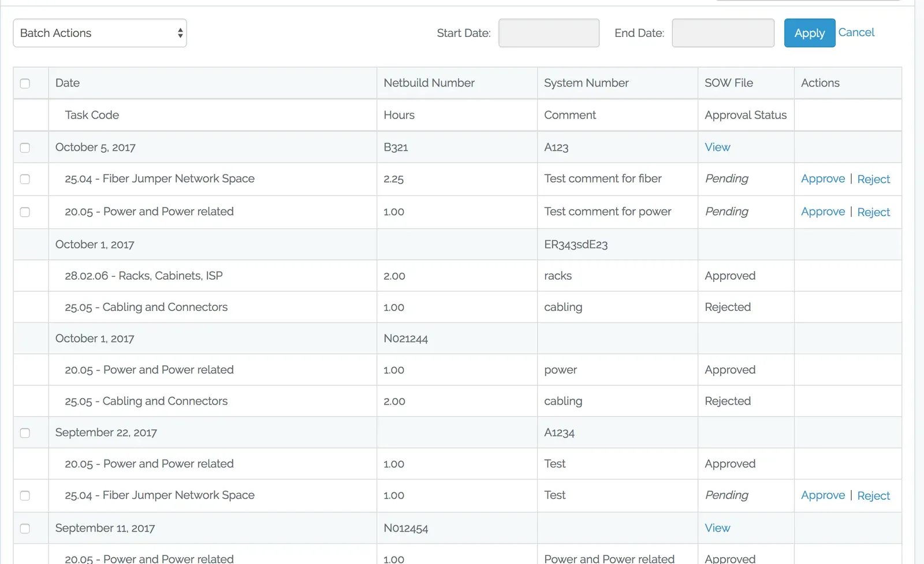
Task: Select the '28.02.06 - Racks, Cabinets, ISP' cell
Action: coord(213,276)
